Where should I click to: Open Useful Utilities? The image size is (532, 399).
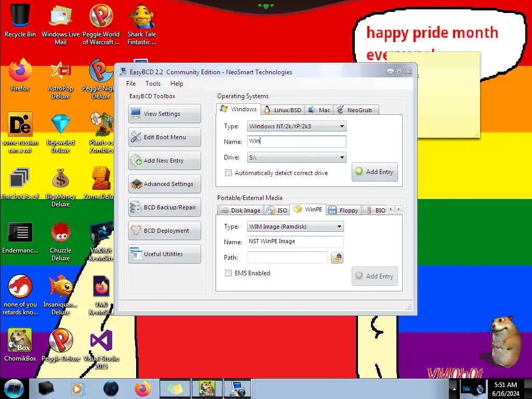coord(165,254)
